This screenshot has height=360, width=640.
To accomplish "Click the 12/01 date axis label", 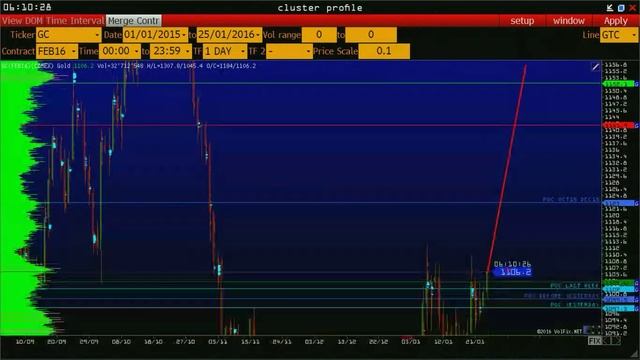I will (x=443, y=341).
